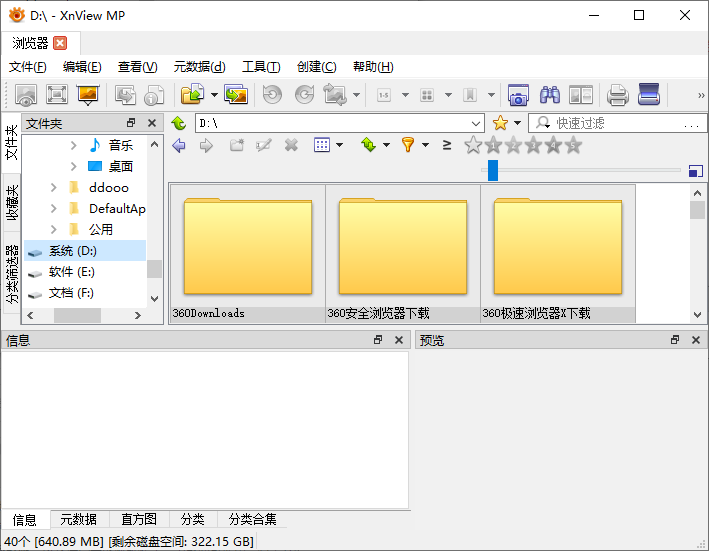Click the compare images toolbar icon
The height and width of the screenshot is (551, 709).
point(581,95)
